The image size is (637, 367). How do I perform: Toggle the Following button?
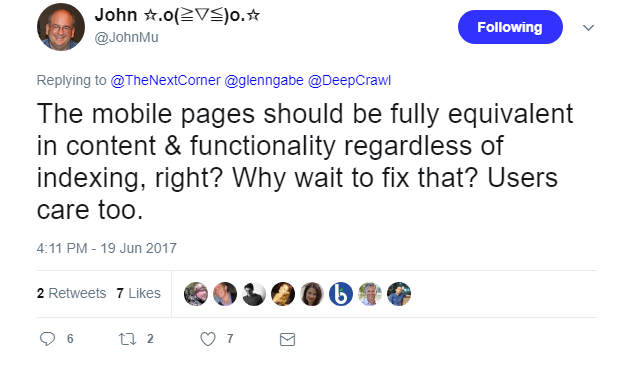click(x=510, y=27)
